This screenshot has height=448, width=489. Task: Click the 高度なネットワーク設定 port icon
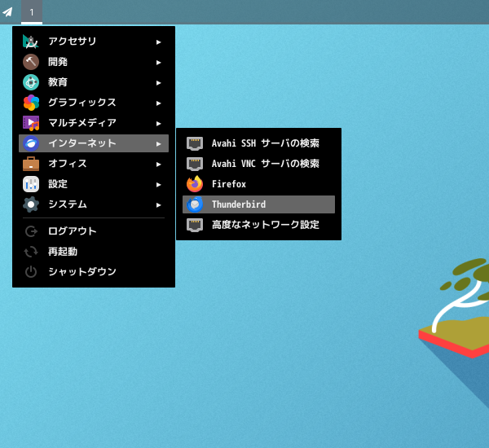point(195,225)
